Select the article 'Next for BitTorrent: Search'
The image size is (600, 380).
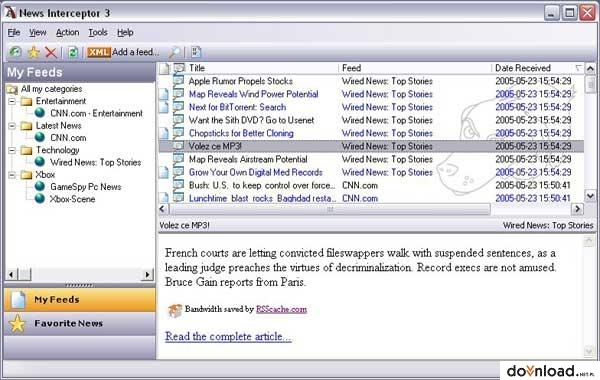click(371, 107)
